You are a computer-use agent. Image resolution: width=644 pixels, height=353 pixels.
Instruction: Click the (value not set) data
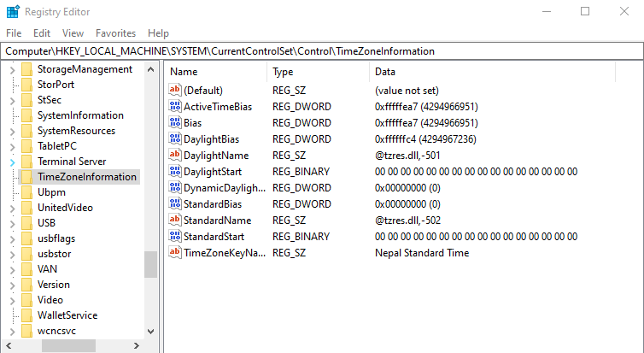pyautogui.click(x=407, y=91)
